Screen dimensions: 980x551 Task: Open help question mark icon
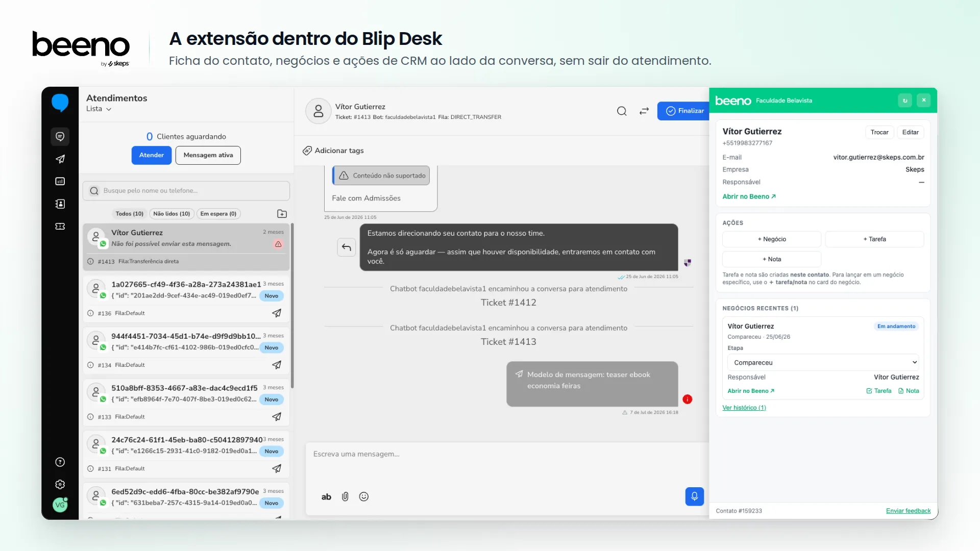pyautogui.click(x=60, y=462)
